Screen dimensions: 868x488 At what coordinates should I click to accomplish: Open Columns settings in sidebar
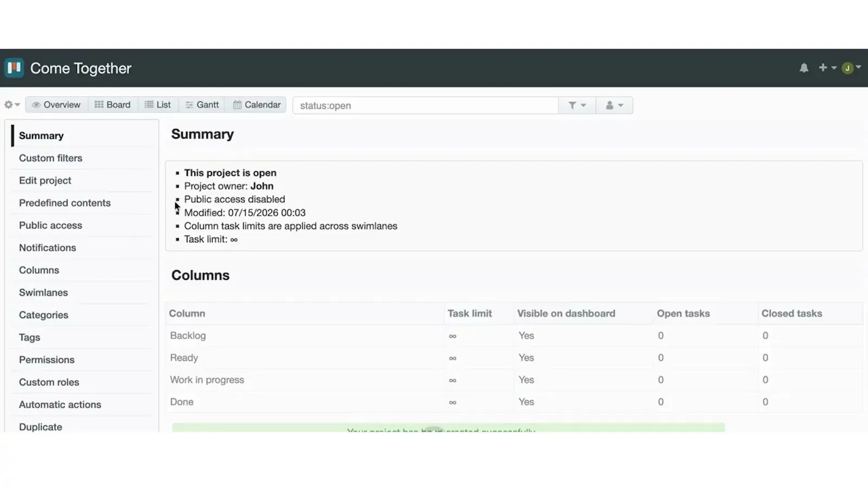(39, 270)
